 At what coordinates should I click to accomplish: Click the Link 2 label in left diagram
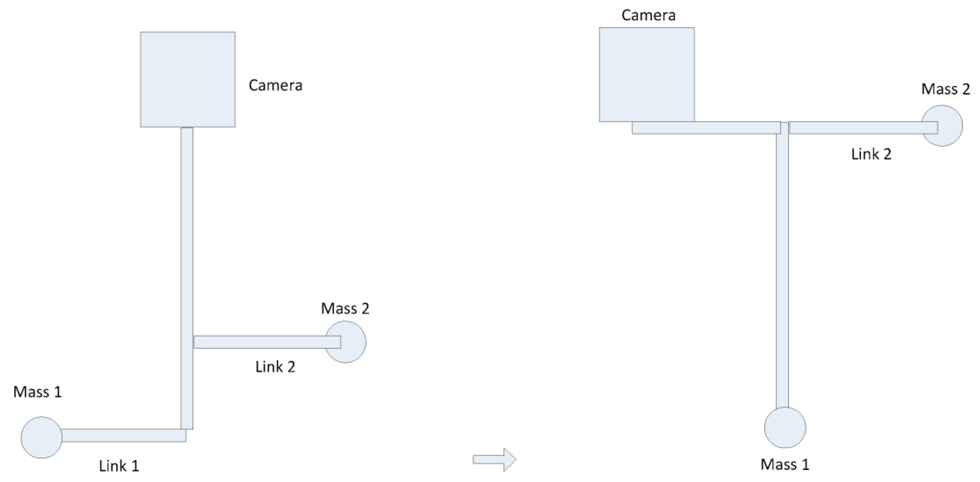275,367
